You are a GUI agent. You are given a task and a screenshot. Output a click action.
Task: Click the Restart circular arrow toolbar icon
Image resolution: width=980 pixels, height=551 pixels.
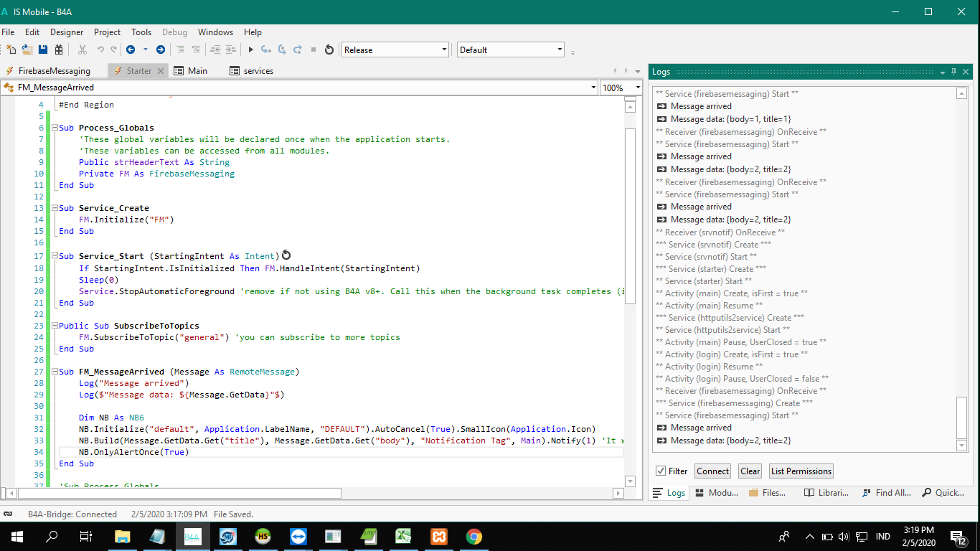coord(329,50)
